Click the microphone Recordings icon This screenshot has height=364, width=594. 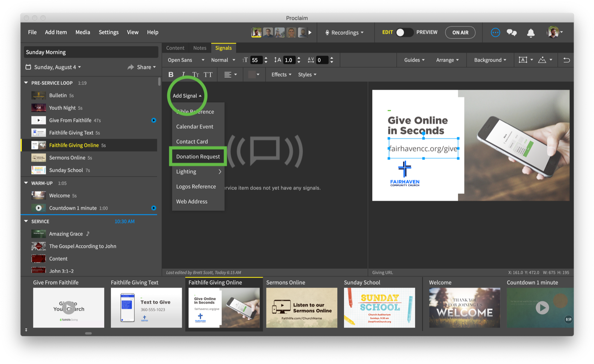coord(327,32)
